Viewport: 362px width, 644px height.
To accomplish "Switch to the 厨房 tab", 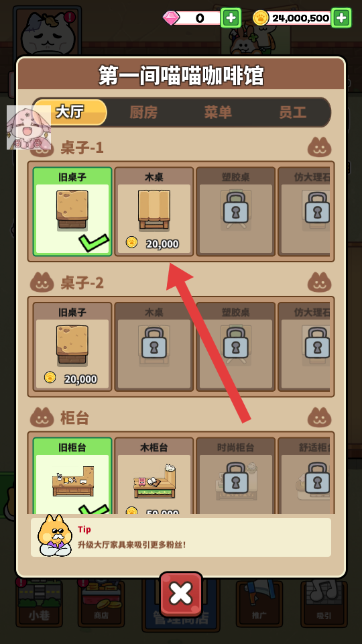I will pos(143,112).
